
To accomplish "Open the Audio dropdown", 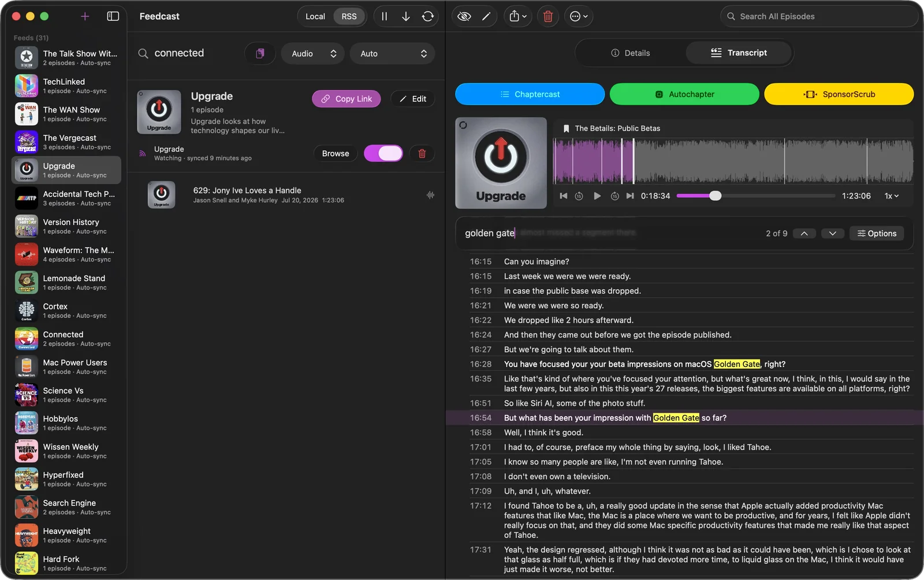I will (312, 53).
